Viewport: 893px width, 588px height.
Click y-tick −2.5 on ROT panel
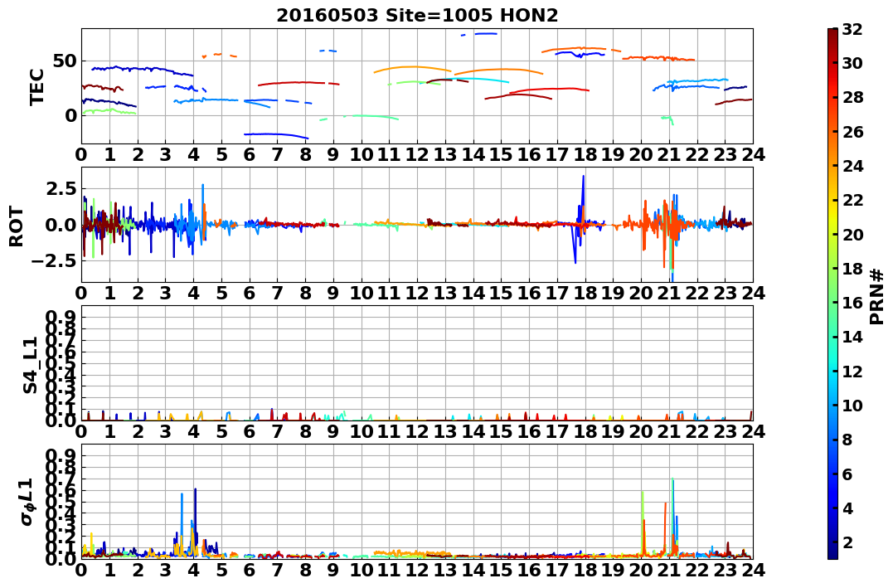coord(55,261)
